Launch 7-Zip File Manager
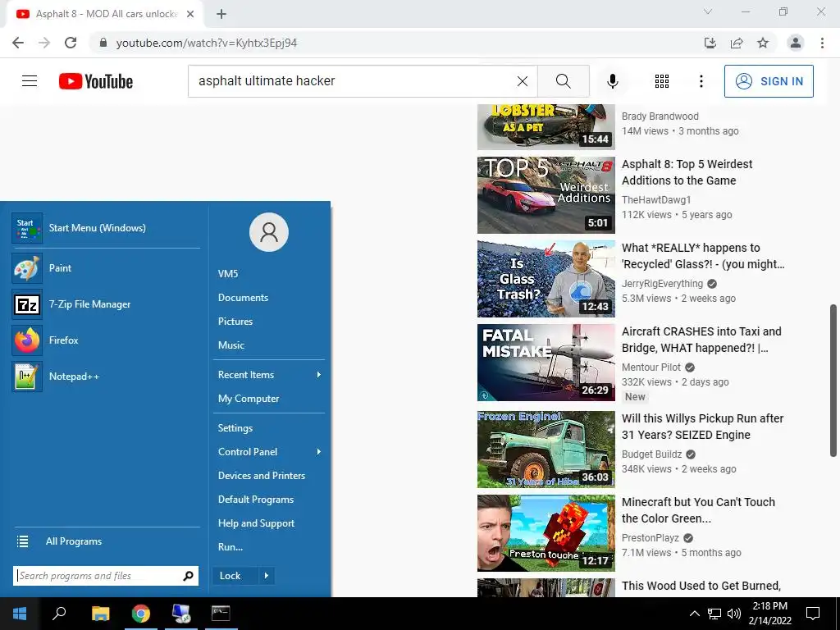840x630 pixels. (106, 304)
